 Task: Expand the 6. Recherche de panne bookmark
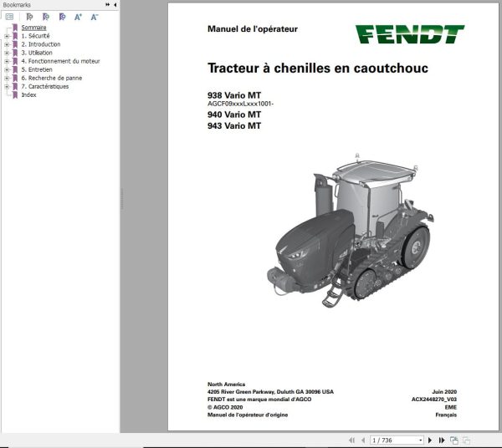7,78
